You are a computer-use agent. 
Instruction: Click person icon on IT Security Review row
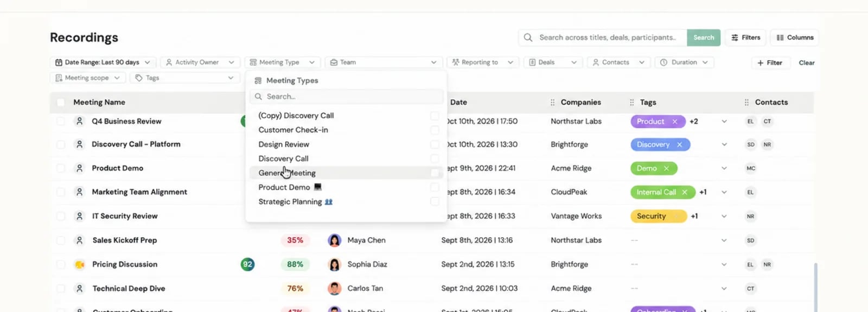click(80, 216)
